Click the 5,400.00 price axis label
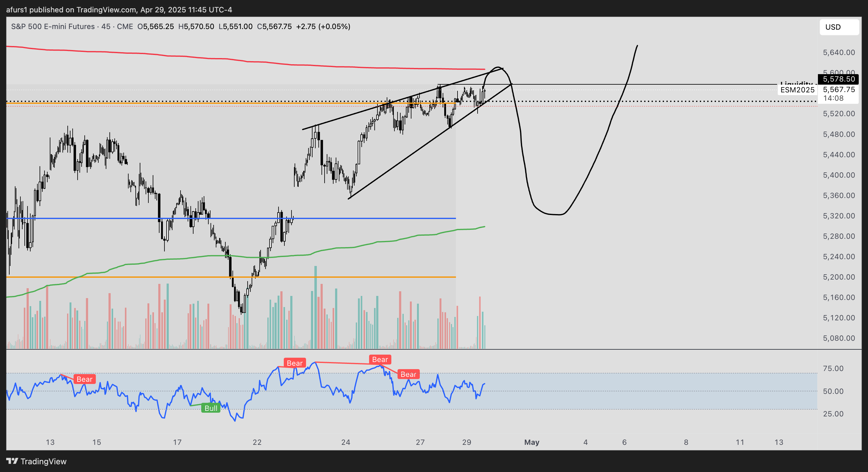Screen dimensions: 868x472 (839, 175)
